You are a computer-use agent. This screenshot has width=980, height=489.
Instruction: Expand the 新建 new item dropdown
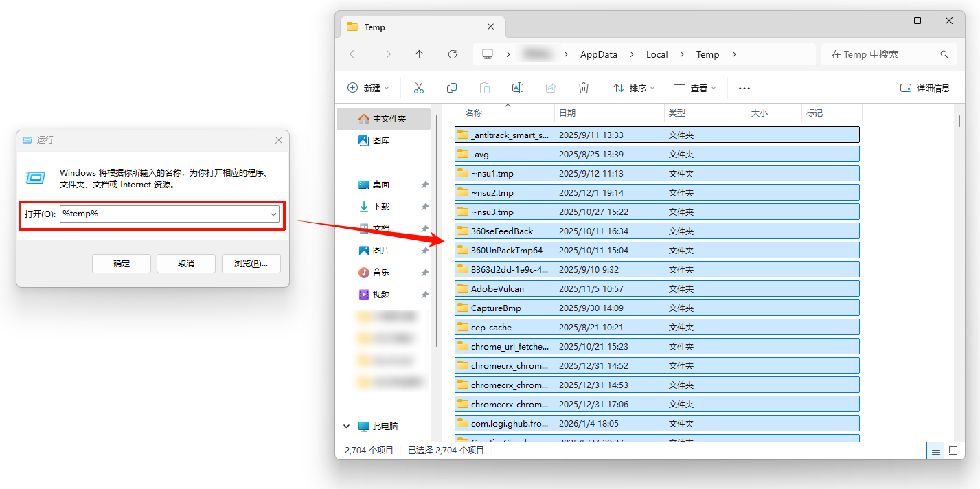(x=369, y=88)
